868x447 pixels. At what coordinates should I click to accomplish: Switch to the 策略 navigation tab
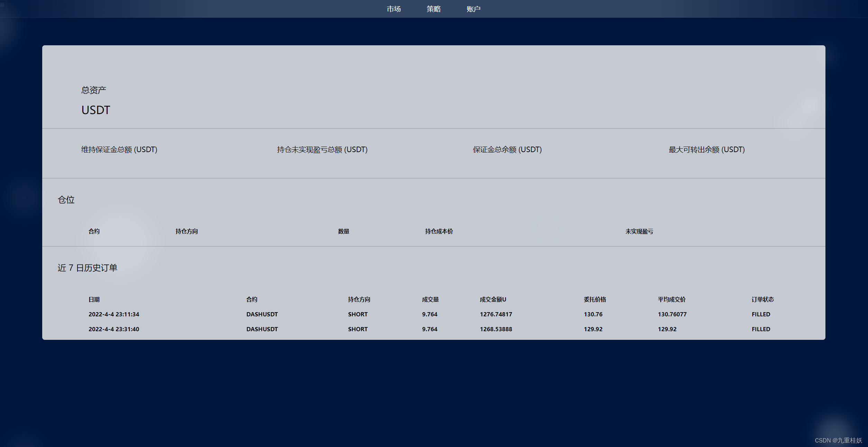(433, 9)
